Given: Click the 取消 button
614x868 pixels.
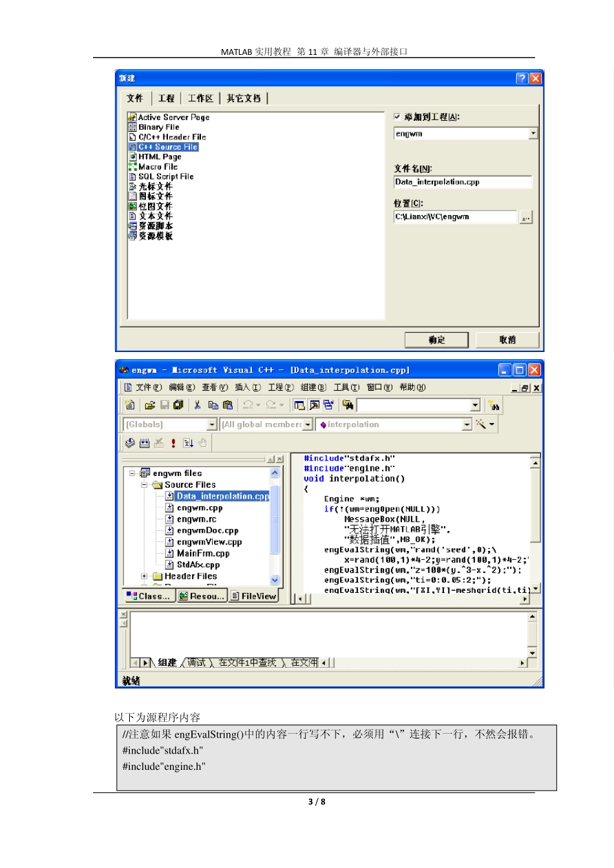Looking at the screenshot, I should (x=507, y=340).
